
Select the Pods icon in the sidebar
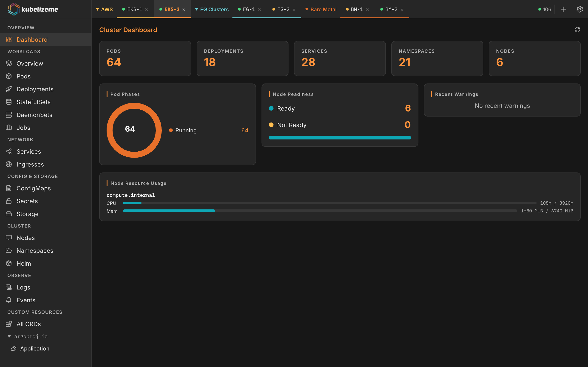tap(9, 76)
